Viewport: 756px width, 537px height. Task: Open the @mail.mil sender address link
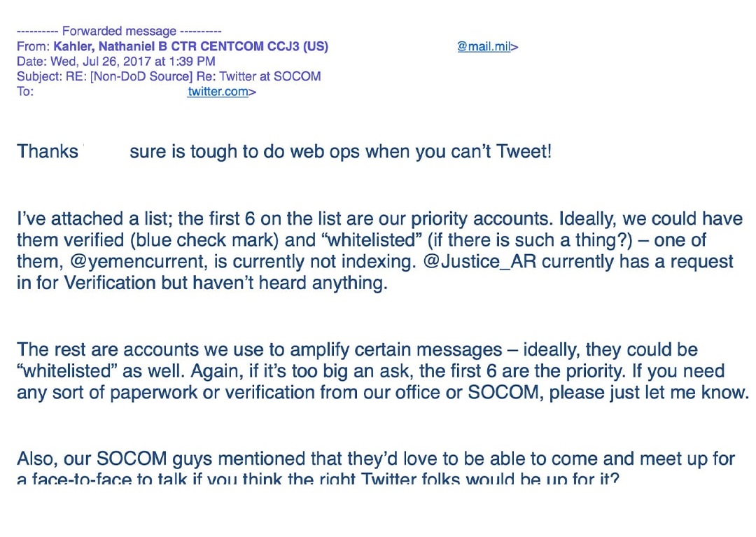coord(484,47)
